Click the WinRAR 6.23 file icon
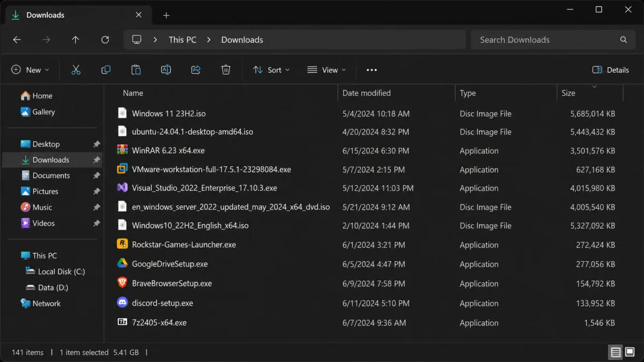This screenshot has width=644, height=362. tap(122, 150)
